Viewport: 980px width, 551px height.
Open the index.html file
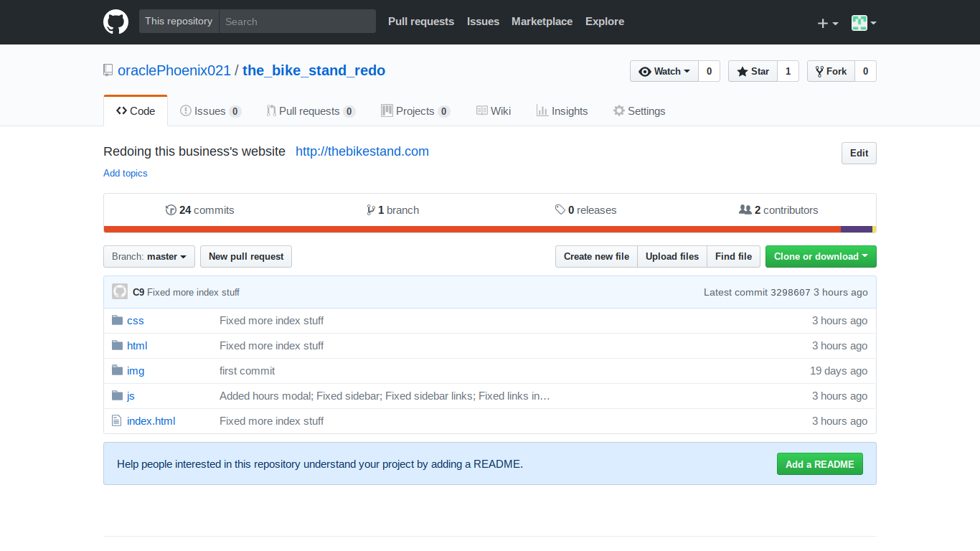tap(151, 421)
